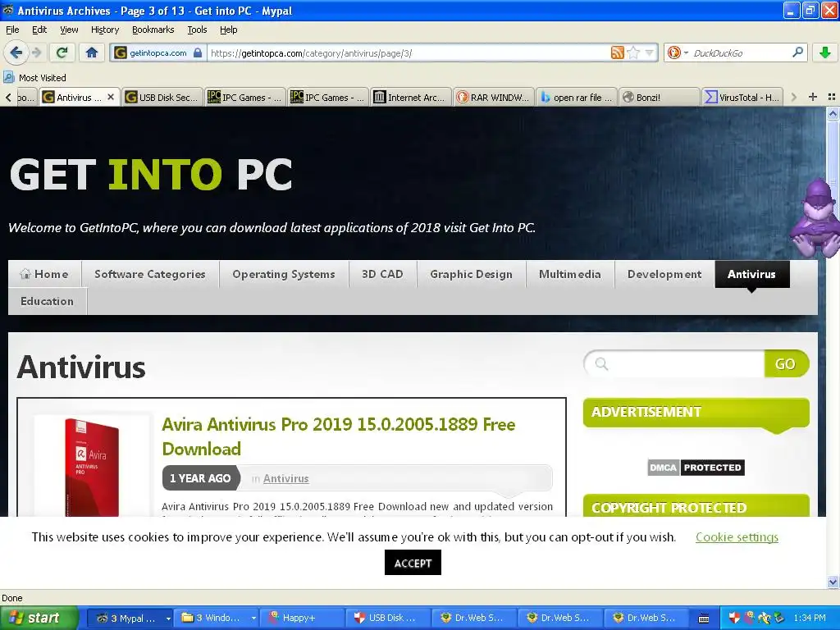Screen dimensions: 840x630
Task: Click the DMCA Protected badge
Action: (696, 467)
